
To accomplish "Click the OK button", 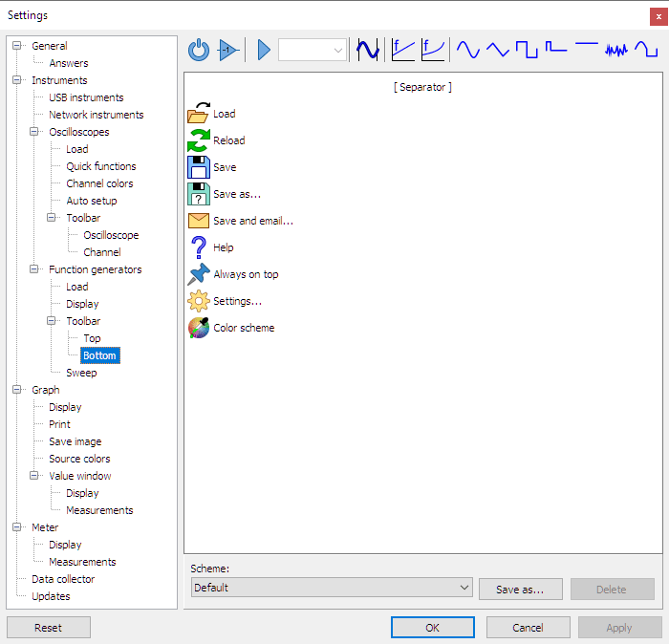I will [433, 628].
